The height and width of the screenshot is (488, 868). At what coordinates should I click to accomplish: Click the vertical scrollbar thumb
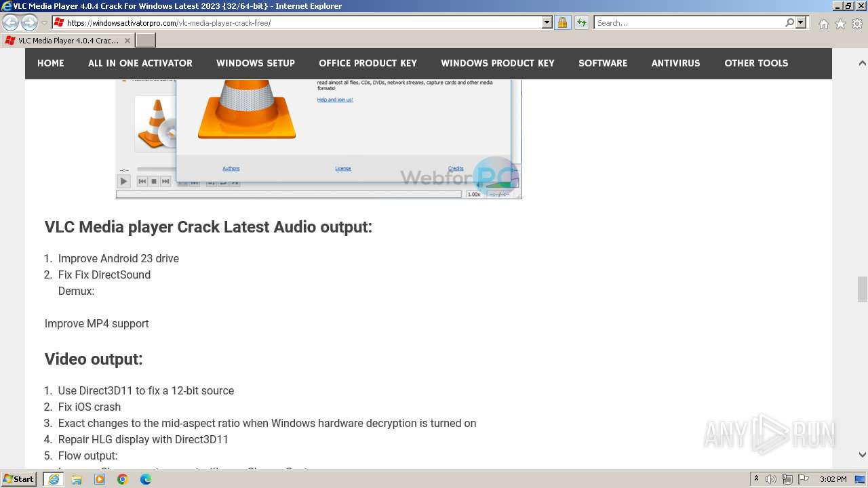(863, 289)
